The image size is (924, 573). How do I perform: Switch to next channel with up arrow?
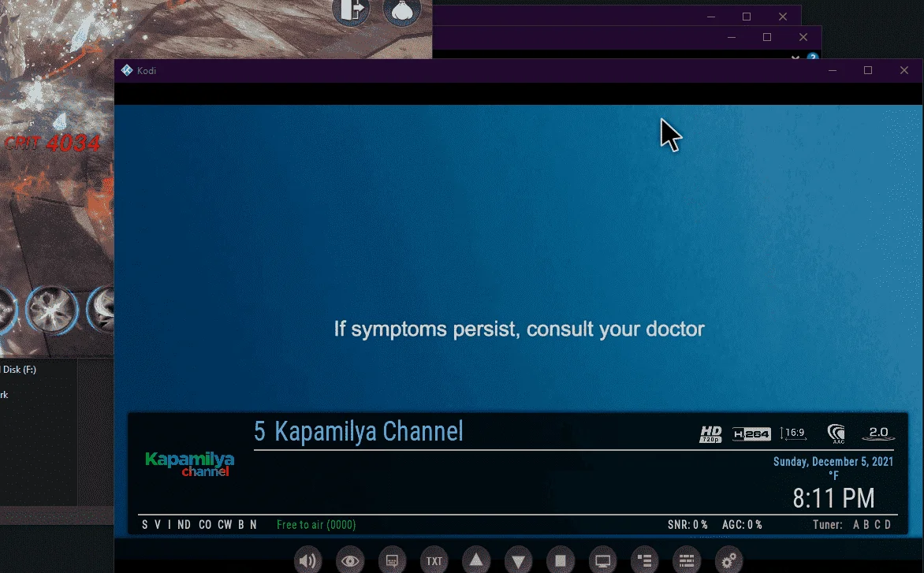[x=476, y=560]
